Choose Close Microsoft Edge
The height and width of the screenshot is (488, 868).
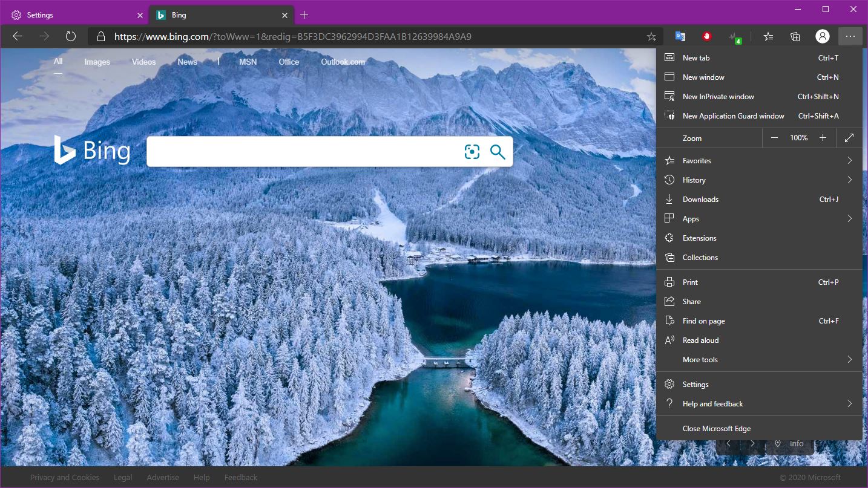coord(759,428)
